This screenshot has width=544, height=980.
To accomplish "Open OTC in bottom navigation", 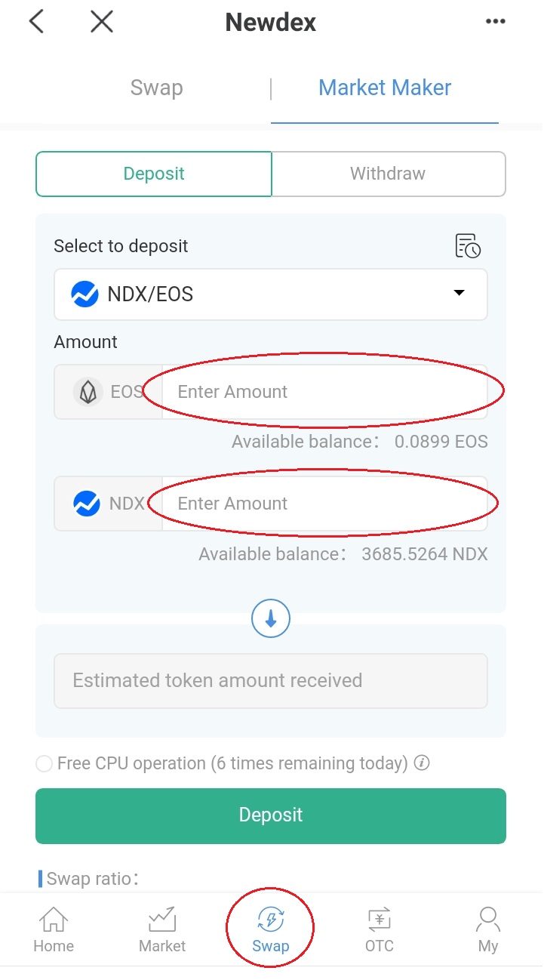I will (379, 930).
